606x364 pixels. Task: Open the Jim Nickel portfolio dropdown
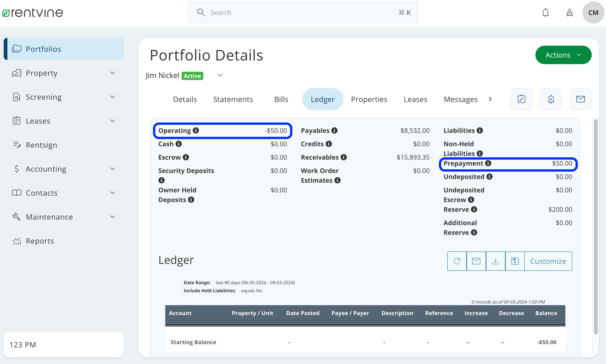[220, 76]
